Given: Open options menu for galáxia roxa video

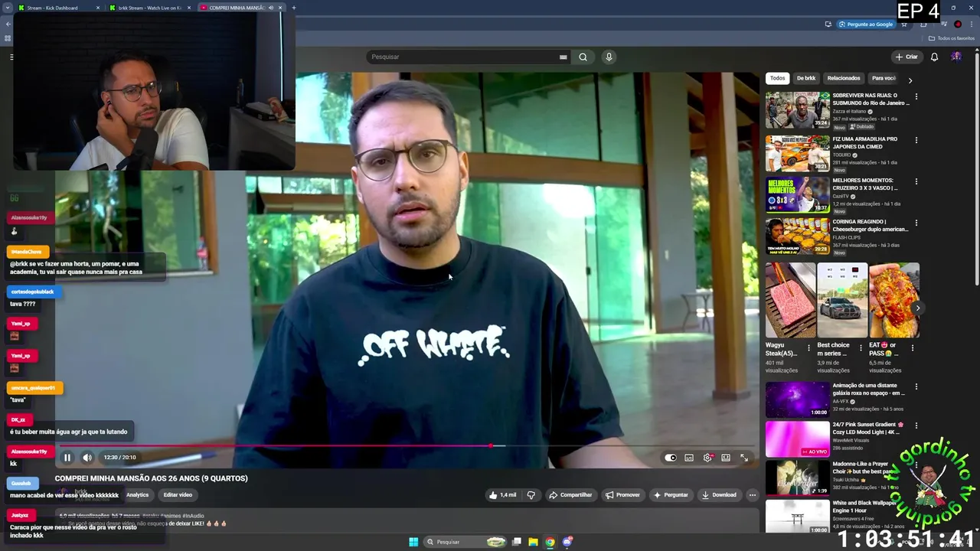Looking at the screenshot, I should (916, 386).
